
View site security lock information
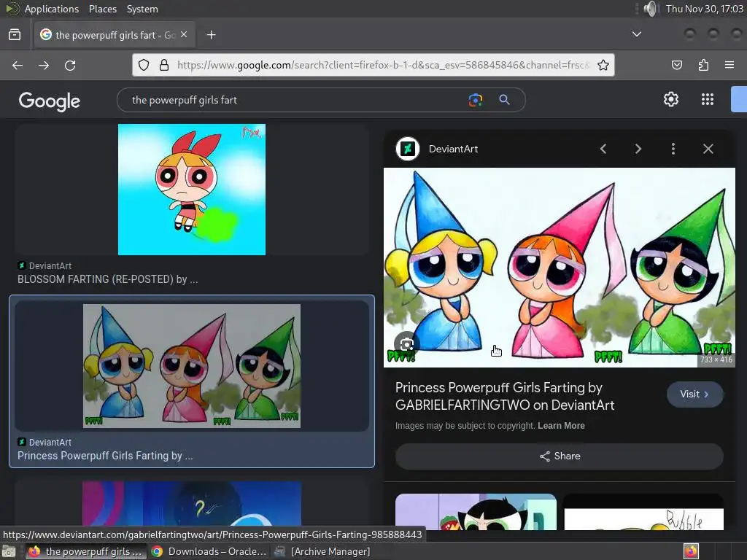coord(164,65)
